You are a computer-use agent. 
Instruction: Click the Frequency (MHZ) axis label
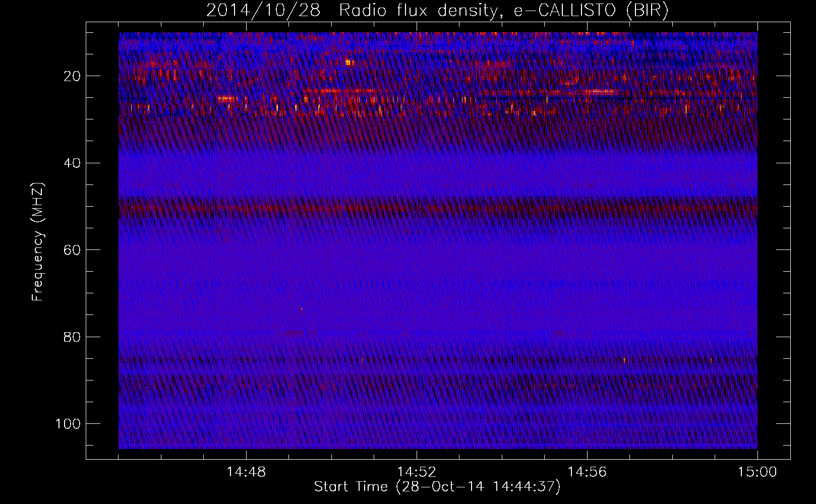tap(38, 241)
